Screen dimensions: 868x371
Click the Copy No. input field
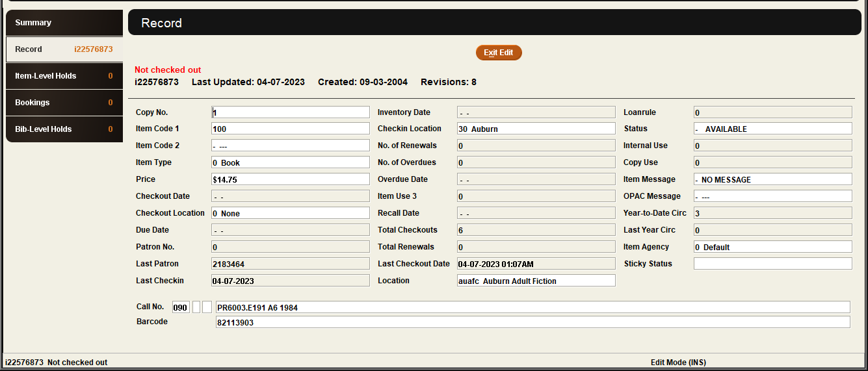coord(291,112)
